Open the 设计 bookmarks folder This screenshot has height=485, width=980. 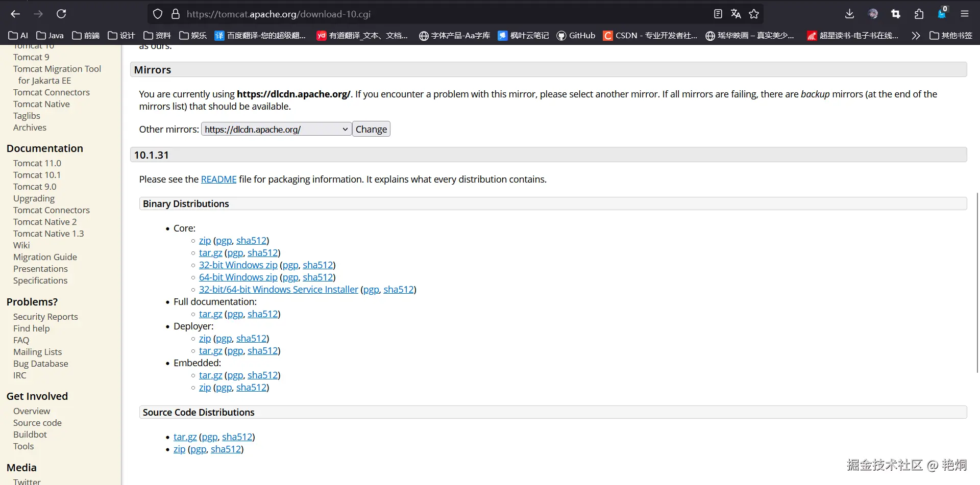(x=121, y=35)
